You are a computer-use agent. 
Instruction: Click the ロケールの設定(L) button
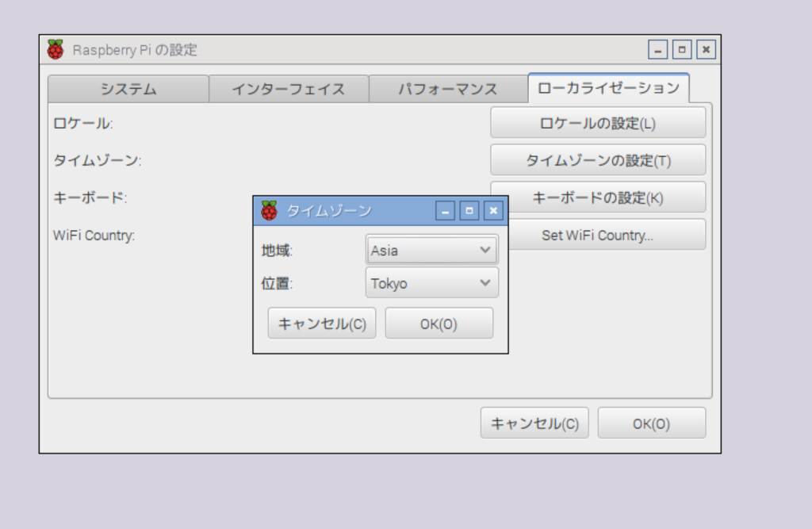point(598,123)
